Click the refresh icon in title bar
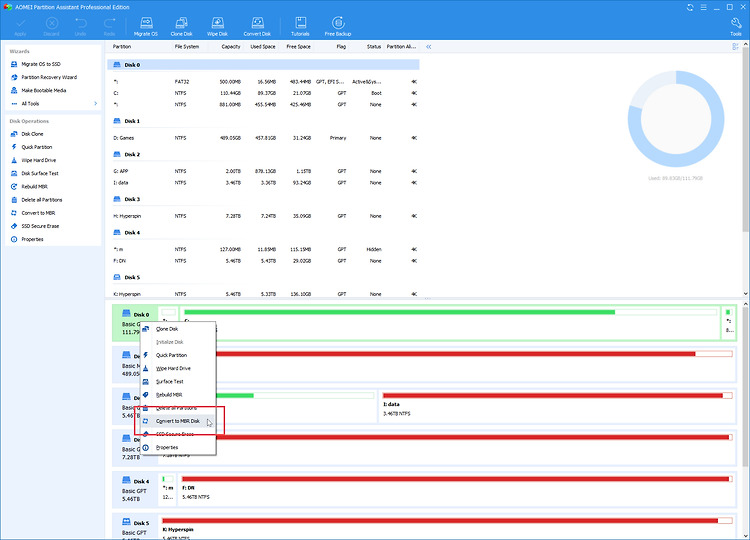Screen dimensions: 750x540 point(690,7)
